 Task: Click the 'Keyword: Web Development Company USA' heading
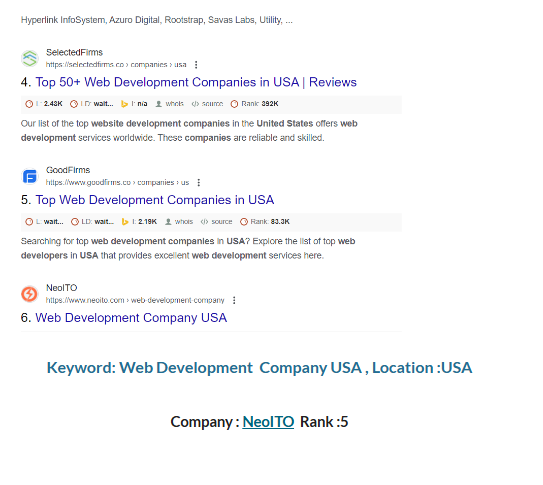coord(259,368)
